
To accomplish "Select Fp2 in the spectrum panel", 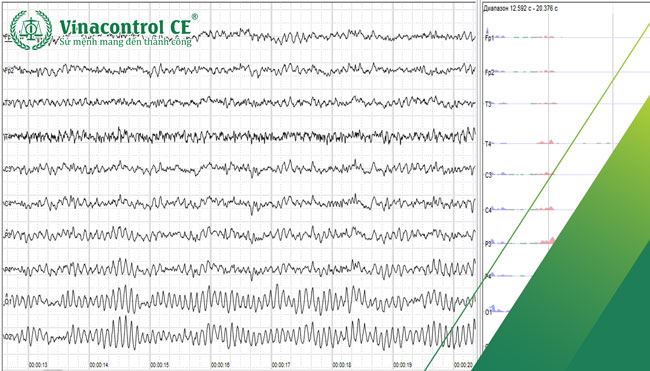I will click(490, 72).
